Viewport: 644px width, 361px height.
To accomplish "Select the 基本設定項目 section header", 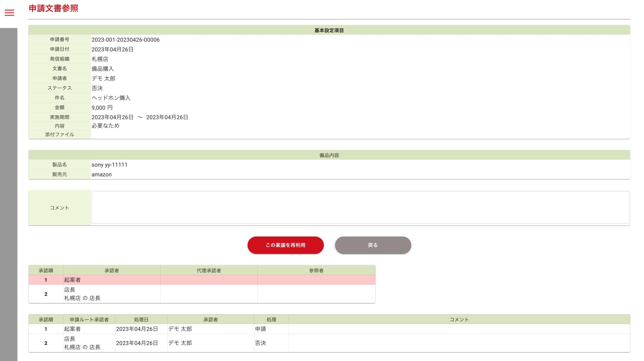I will (x=329, y=30).
